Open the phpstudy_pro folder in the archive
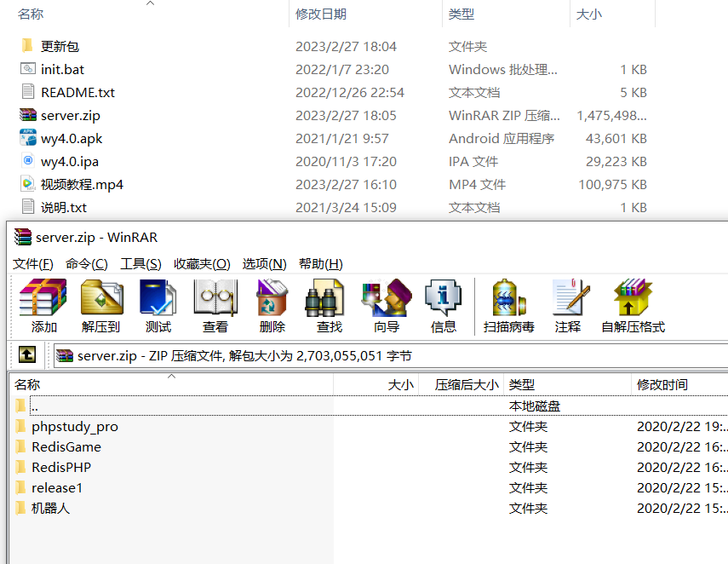The height and width of the screenshot is (564, 728). (74, 426)
